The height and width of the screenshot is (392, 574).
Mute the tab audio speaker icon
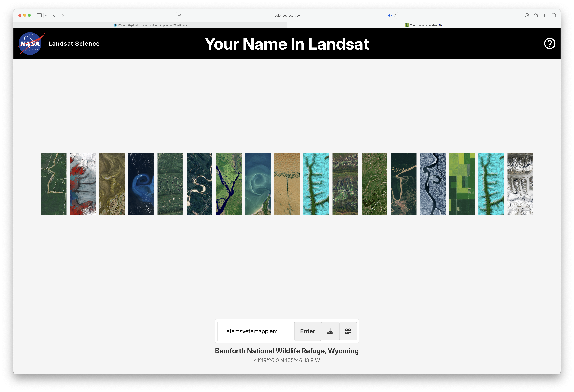(390, 15)
